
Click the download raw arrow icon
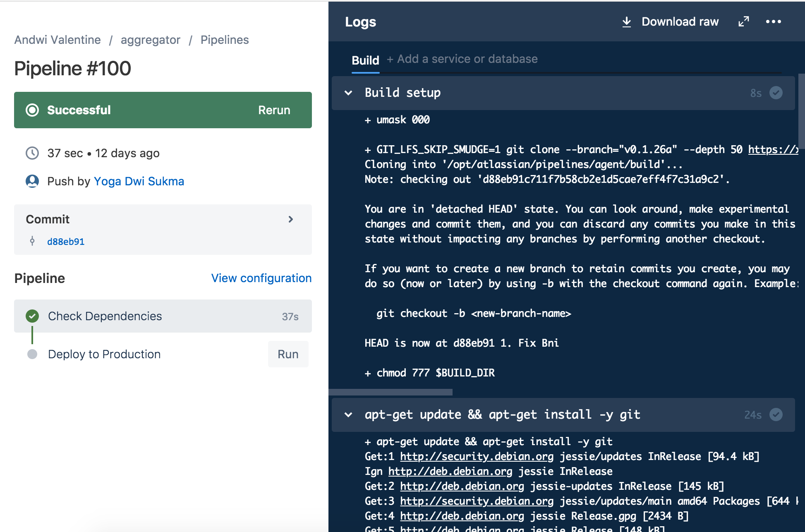(x=627, y=22)
